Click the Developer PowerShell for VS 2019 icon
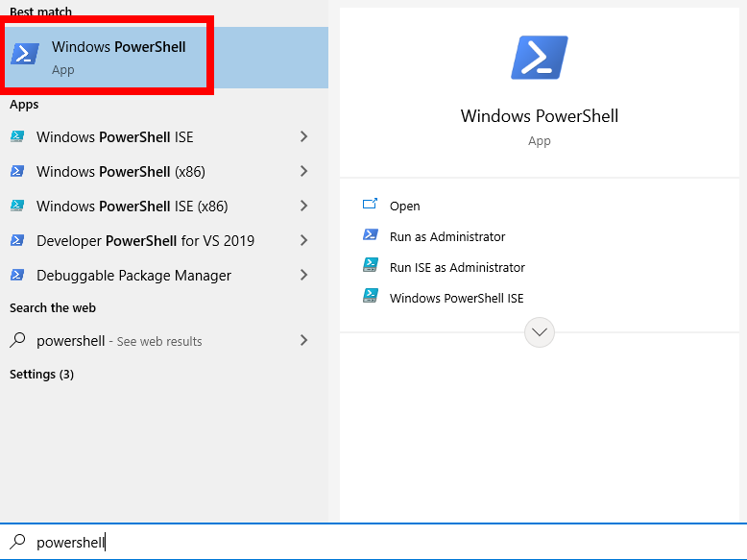Viewport: 747px width, 560px height. coord(17,241)
